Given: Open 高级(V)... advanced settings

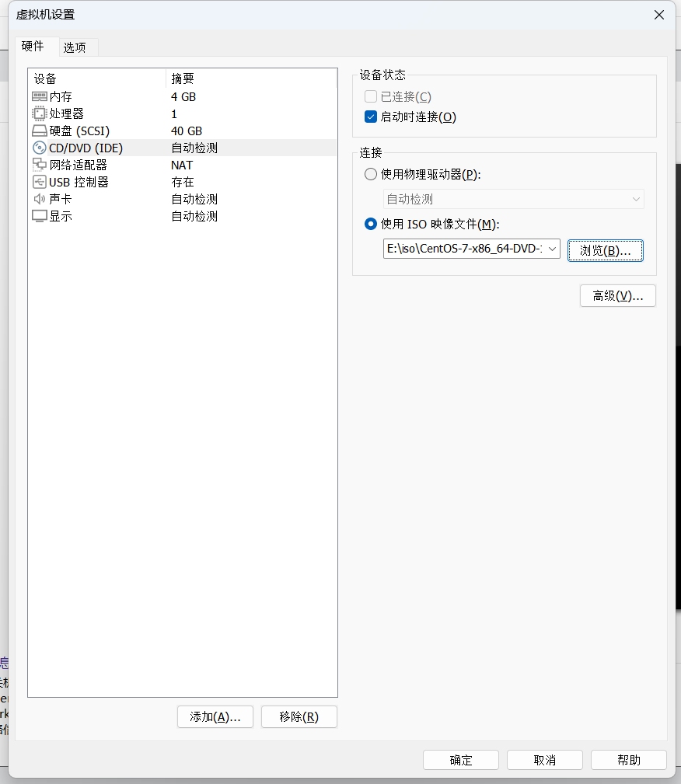Looking at the screenshot, I should 618,296.
